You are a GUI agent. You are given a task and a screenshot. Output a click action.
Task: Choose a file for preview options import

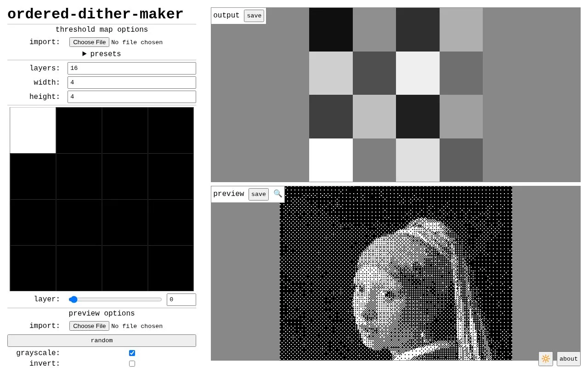pos(89,326)
